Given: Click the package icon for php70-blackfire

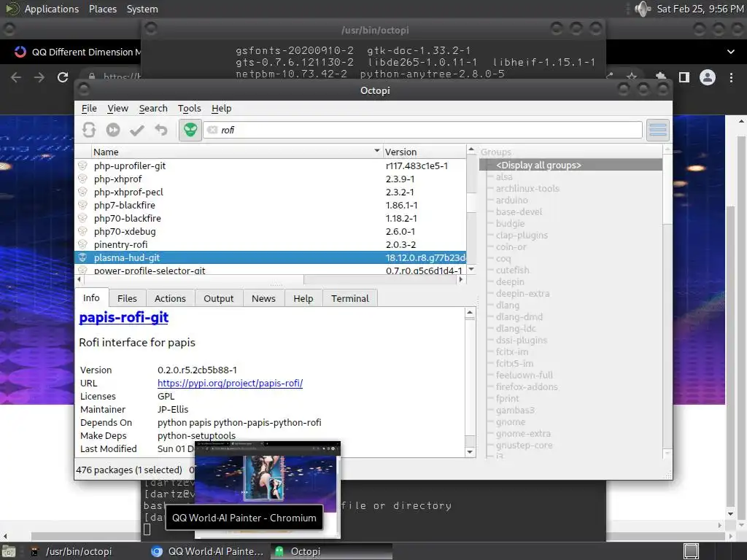Looking at the screenshot, I should (83, 218).
